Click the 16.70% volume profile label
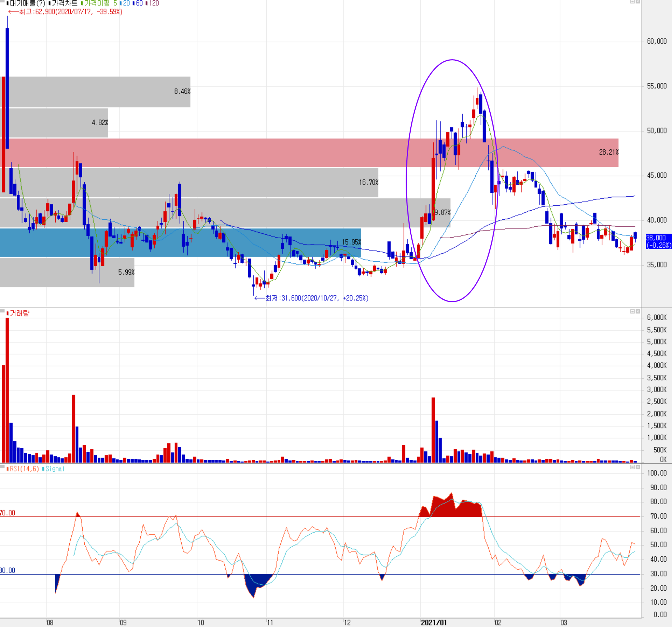This screenshot has width=672, height=627. pos(369,182)
